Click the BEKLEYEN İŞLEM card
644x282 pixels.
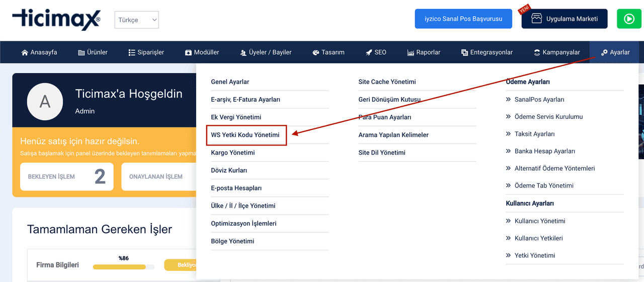click(x=67, y=177)
